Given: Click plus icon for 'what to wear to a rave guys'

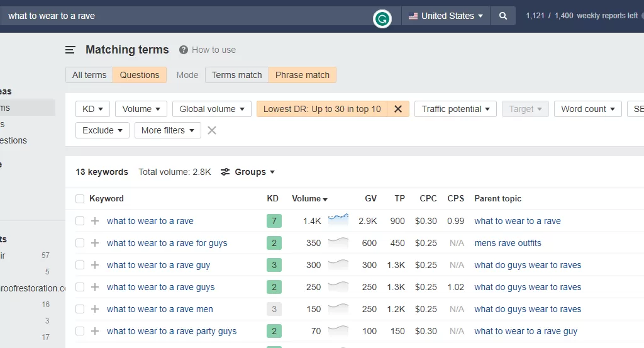Looking at the screenshot, I should point(95,287).
